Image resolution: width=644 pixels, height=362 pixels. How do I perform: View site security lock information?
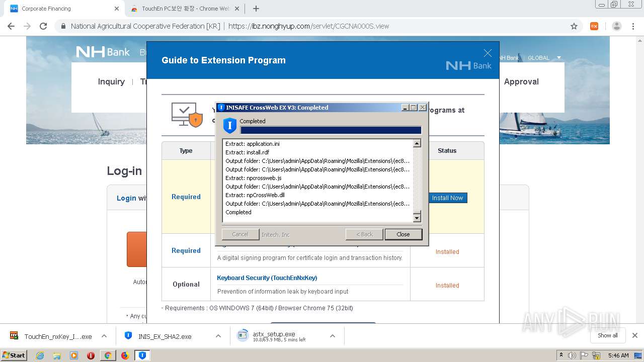[63, 26]
